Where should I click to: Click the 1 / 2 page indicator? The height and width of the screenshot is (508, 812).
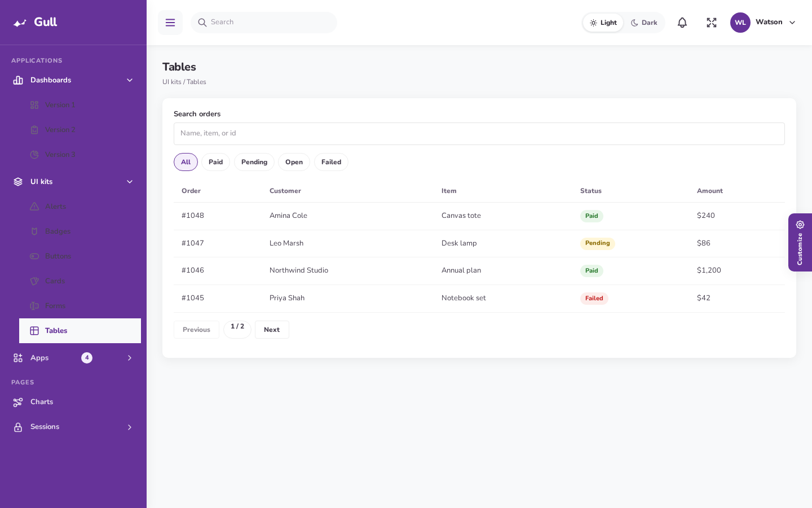(x=237, y=330)
